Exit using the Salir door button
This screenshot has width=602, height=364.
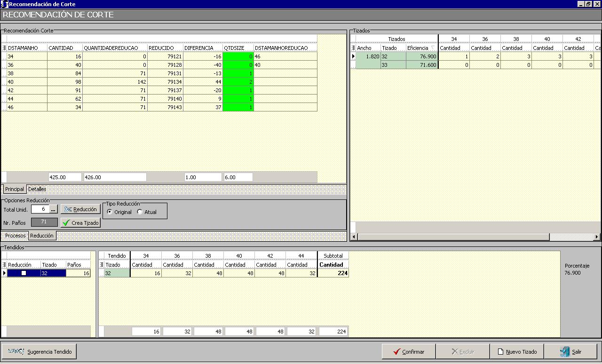[570, 352]
